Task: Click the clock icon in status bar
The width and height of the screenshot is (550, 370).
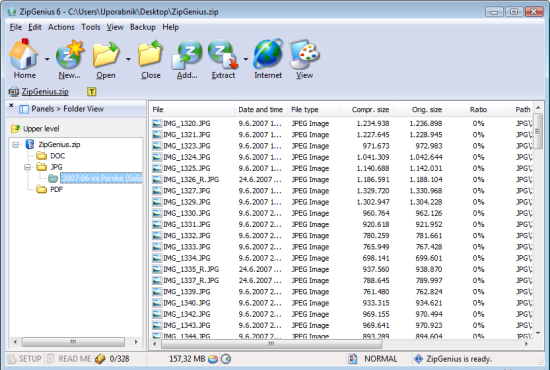Action: click(226, 359)
